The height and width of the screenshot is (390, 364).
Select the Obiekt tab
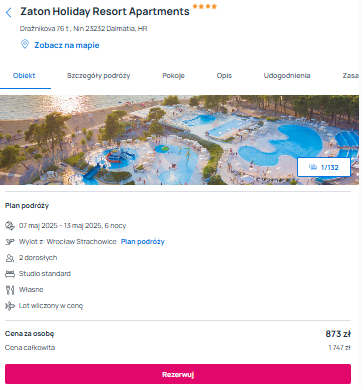(24, 76)
